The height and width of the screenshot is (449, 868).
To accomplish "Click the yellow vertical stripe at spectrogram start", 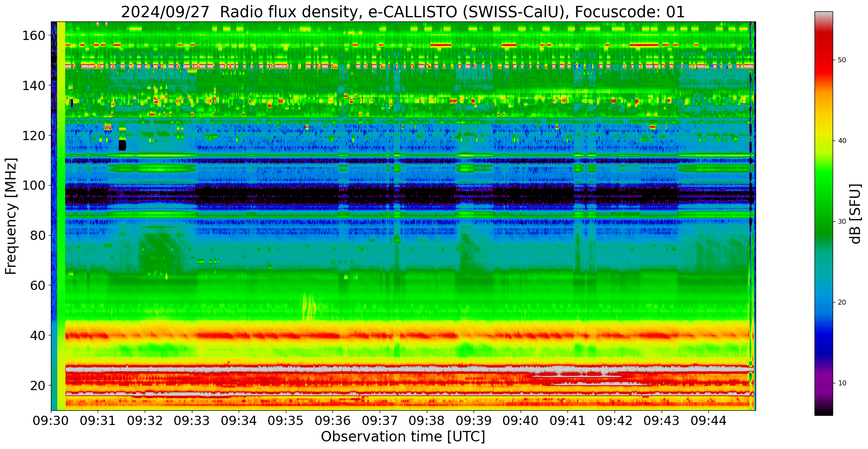I will [61, 216].
